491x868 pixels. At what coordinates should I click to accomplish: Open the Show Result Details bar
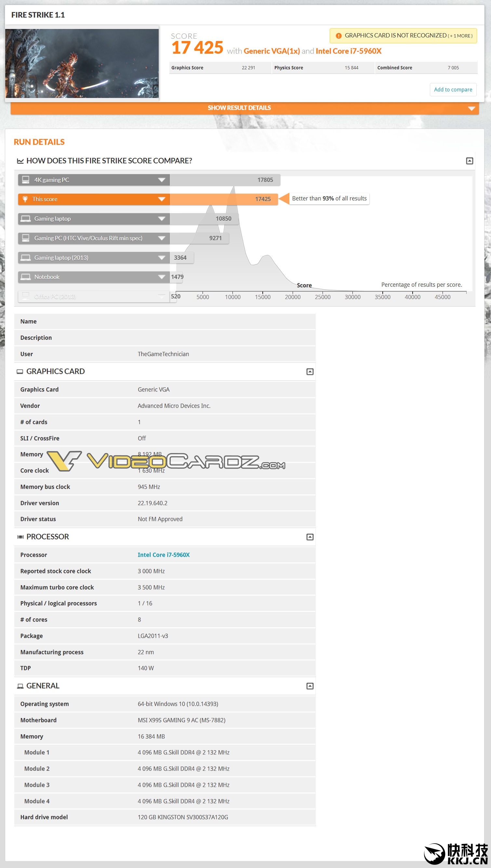click(245, 108)
